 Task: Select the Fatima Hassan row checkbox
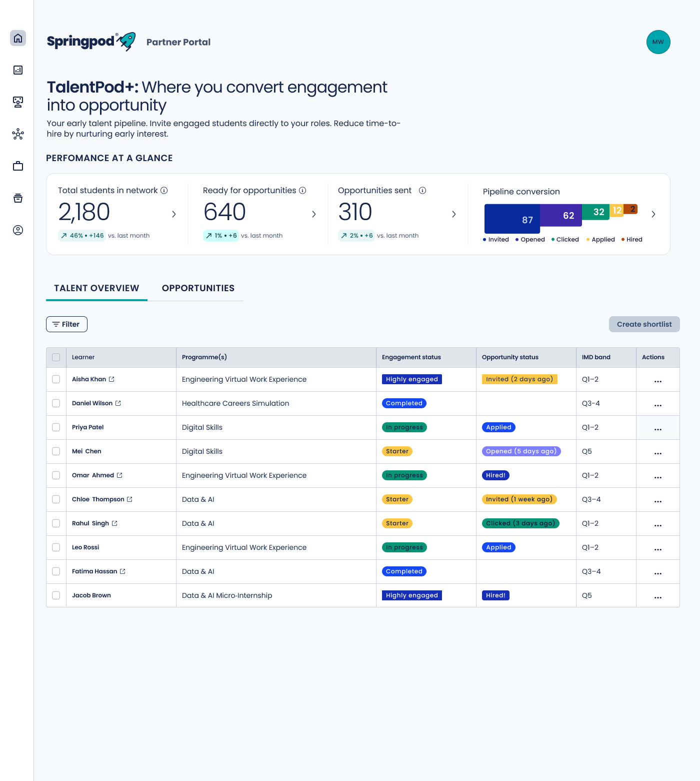(56, 571)
